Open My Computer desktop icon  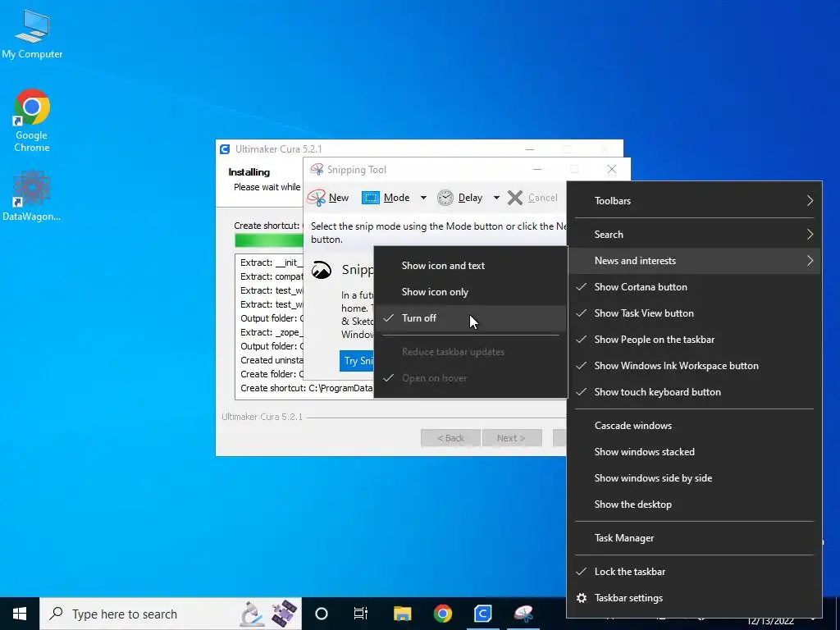pyautogui.click(x=32, y=34)
